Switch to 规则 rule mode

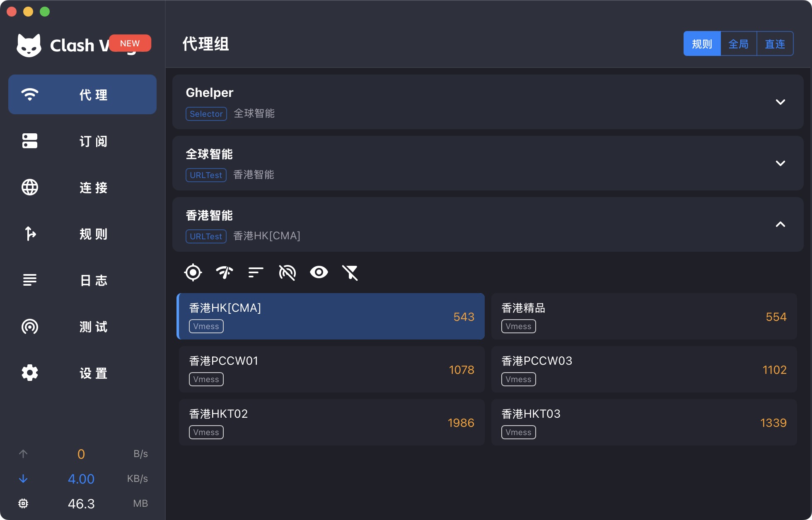(x=702, y=43)
